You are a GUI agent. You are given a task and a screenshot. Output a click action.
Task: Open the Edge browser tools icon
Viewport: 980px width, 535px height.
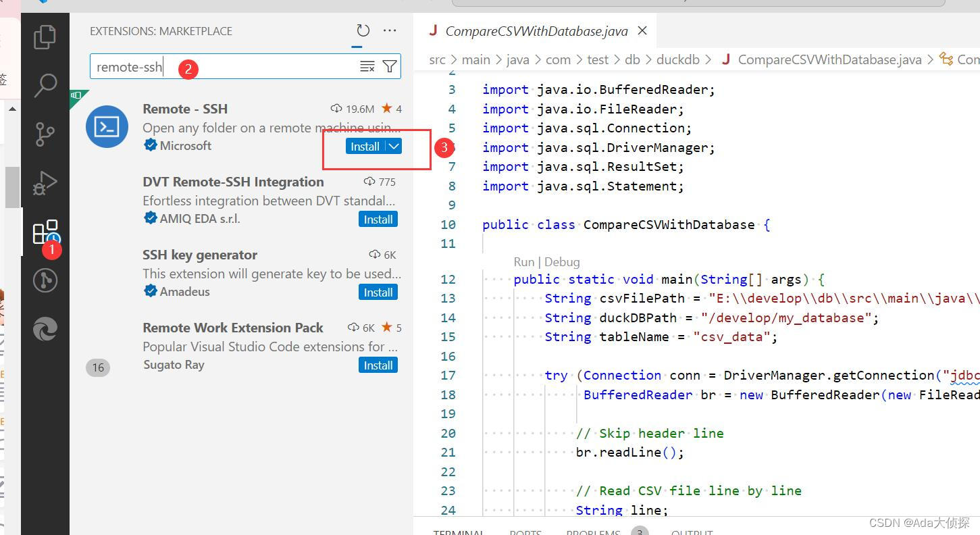[x=45, y=329]
